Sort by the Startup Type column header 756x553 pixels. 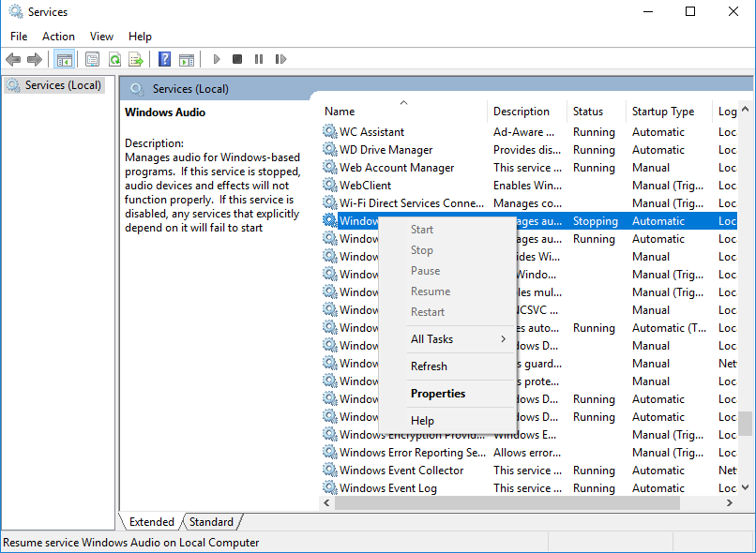coord(669,112)
